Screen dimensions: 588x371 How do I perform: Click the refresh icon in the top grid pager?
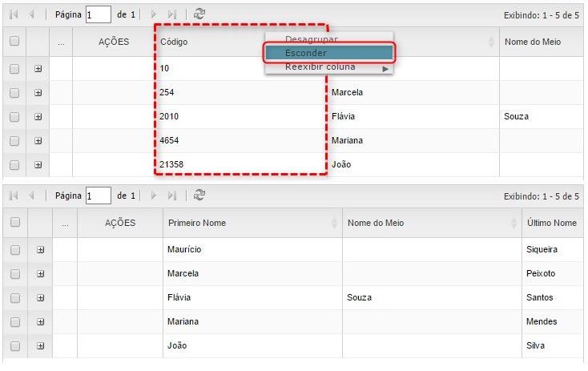click(199, 14)
